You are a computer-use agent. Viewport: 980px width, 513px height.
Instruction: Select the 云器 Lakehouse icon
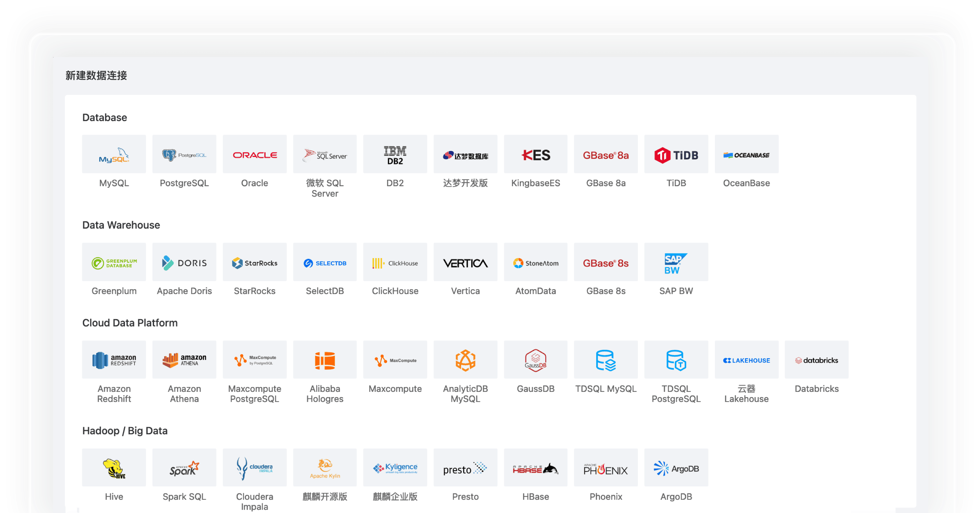point(746,359)
